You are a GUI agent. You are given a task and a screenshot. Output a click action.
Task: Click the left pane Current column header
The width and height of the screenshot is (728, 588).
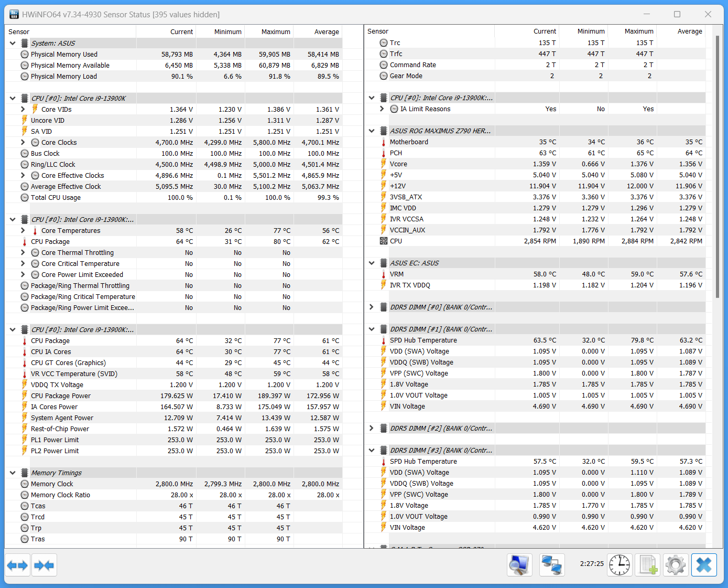tap(166, 32)
